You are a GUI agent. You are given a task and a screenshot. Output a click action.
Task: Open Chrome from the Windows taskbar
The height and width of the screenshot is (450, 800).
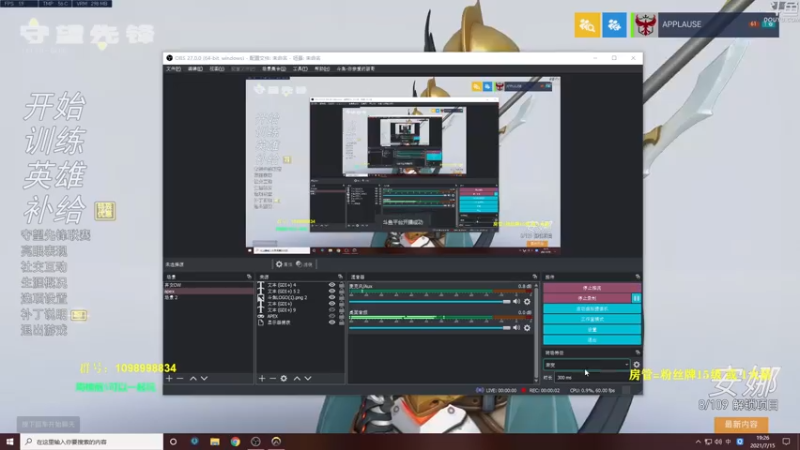pyautogui.click(x=235, y=441)
